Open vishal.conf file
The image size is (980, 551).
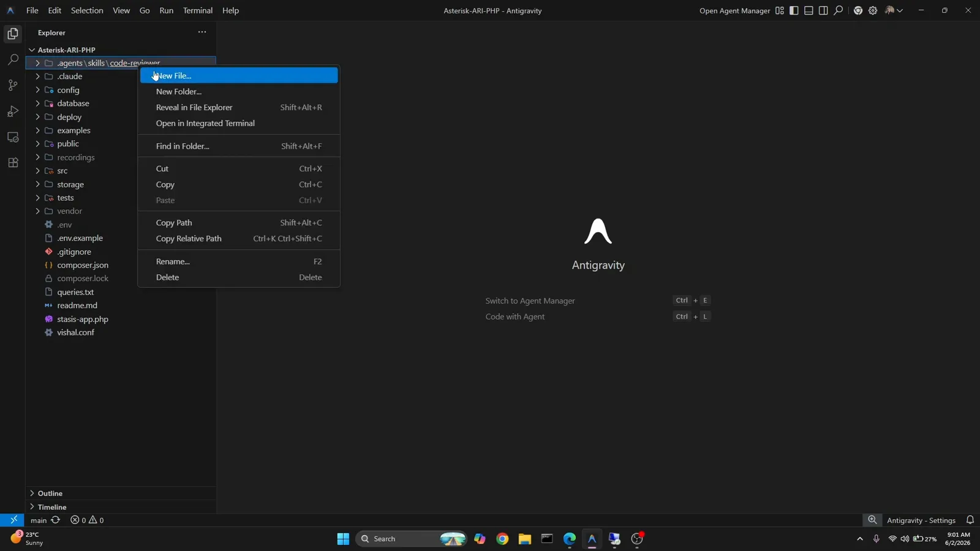pos(75,332)
